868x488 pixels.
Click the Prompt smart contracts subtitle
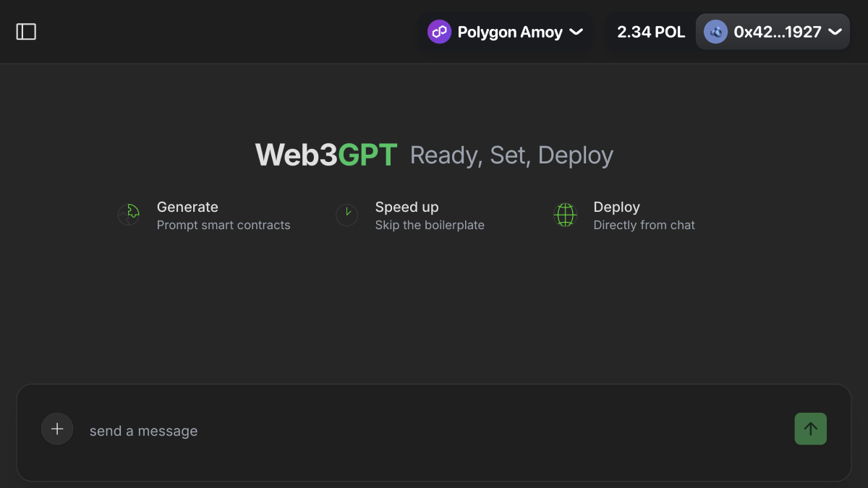click(x=224, y=225)
